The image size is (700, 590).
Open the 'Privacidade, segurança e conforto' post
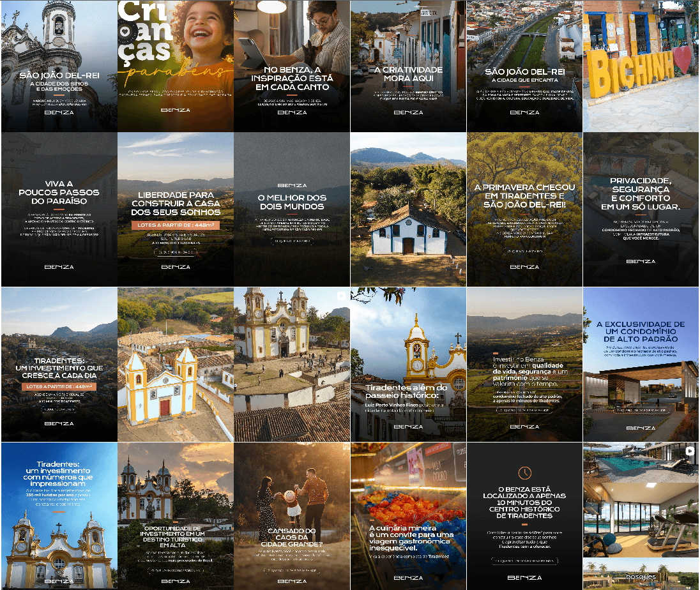(x=641, y=209)
